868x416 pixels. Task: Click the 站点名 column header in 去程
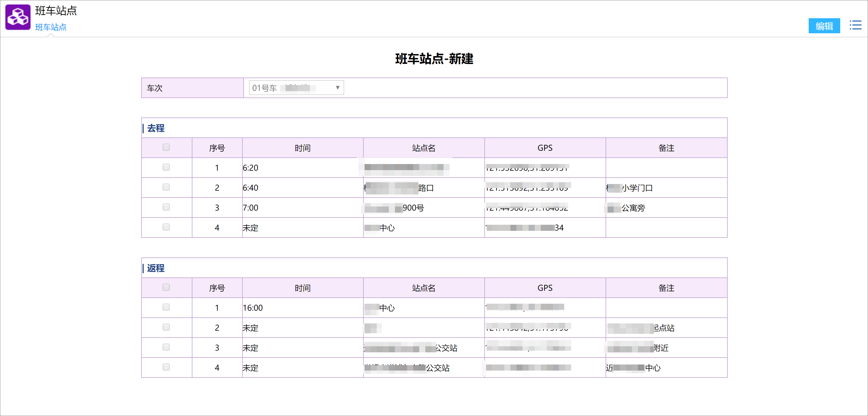pos(424,148)
